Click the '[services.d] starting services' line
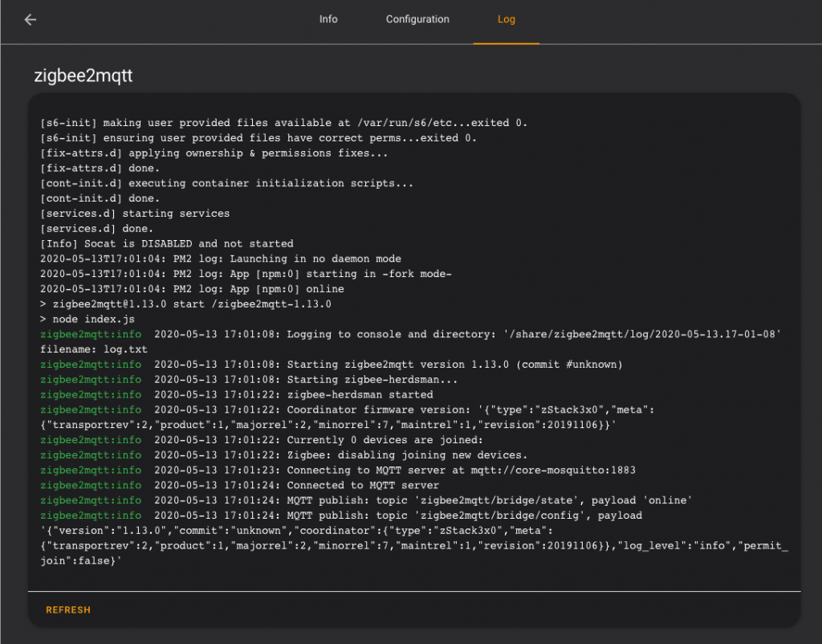Viewport: 822px width, 644px height. click(135, 214)
